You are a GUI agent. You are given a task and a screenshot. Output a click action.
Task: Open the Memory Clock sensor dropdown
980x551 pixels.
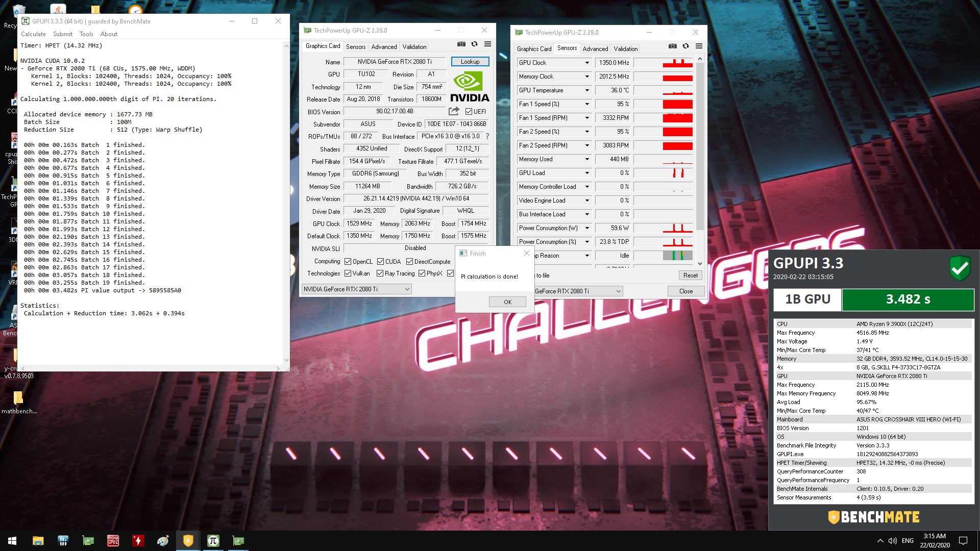click(586, 77)
